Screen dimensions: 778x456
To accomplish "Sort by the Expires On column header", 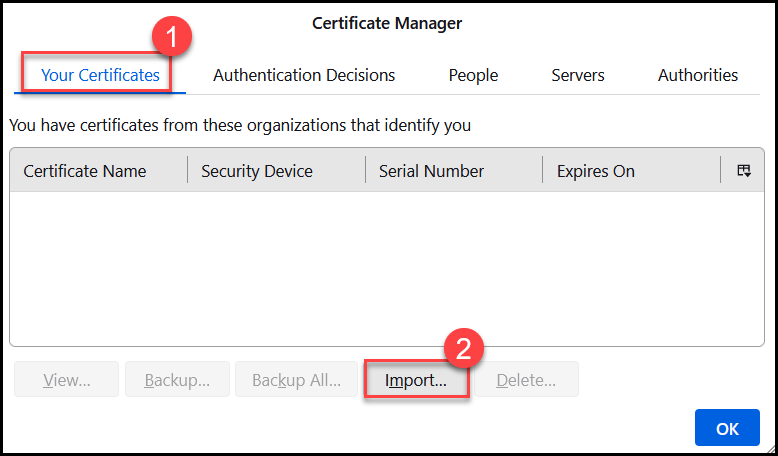I will coord(596,171).
